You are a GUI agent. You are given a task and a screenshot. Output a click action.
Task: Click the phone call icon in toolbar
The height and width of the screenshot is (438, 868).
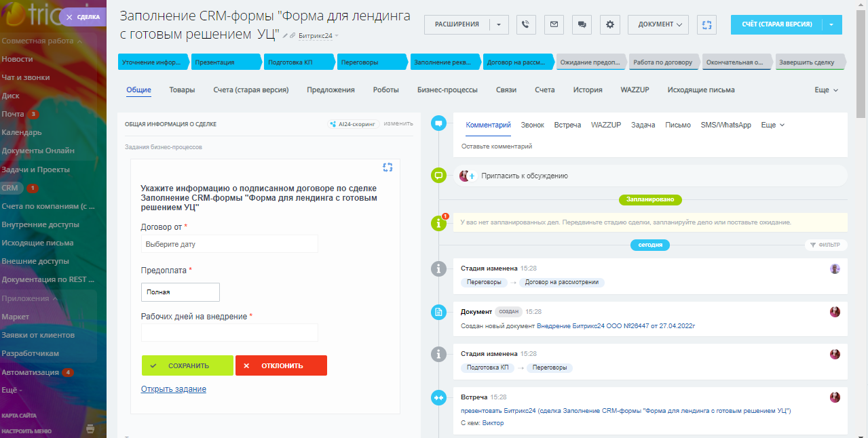[526, 24]
